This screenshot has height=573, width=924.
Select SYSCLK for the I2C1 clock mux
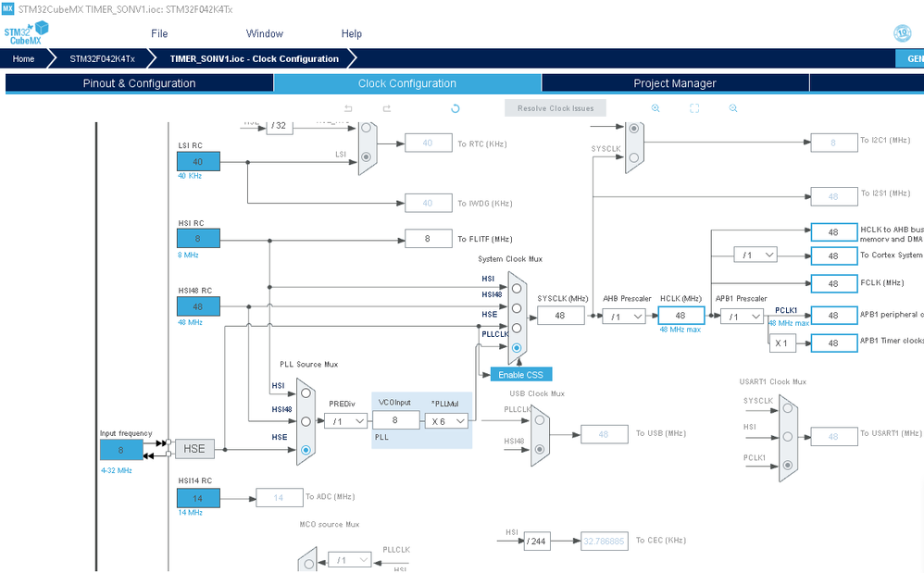click(x=634, y=157)
